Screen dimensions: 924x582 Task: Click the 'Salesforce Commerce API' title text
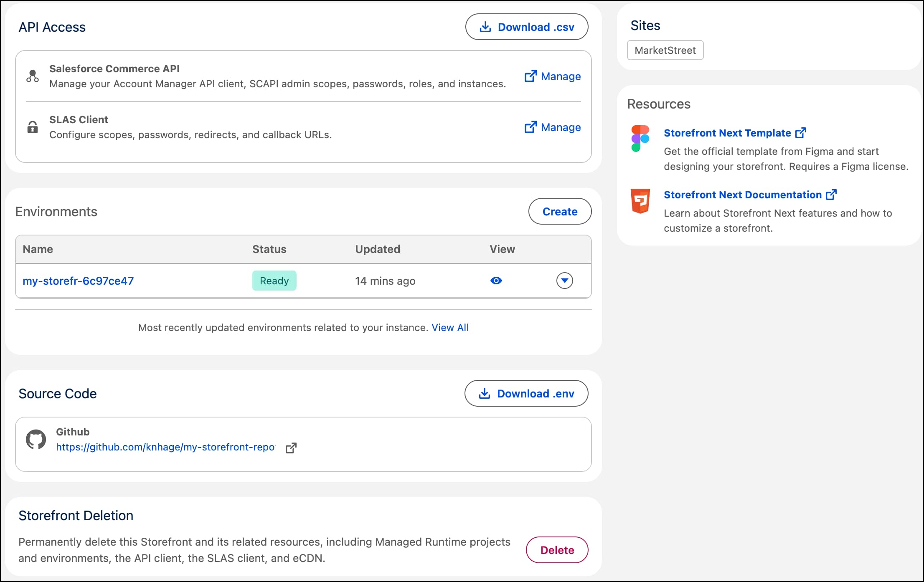114,69
